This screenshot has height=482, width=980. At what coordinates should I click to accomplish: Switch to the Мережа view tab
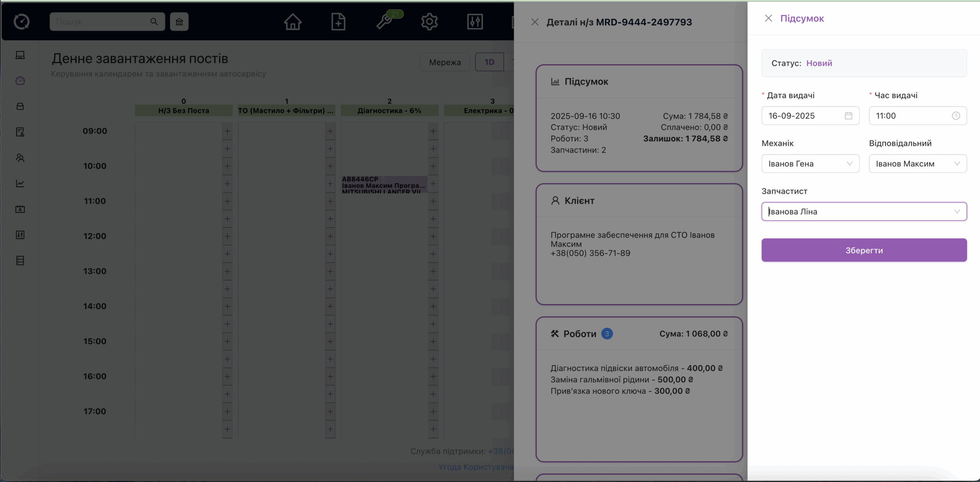tap(445, 62)
